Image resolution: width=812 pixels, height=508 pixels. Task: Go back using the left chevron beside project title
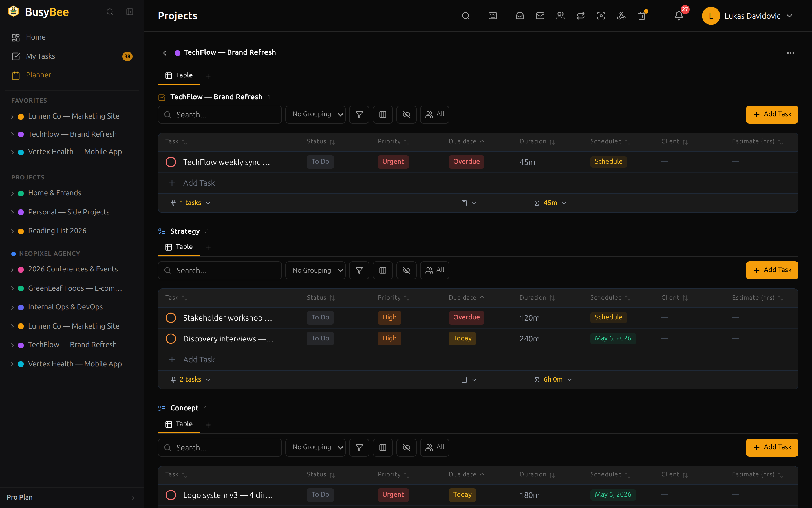pyautogui.click(x=165, y=53)
